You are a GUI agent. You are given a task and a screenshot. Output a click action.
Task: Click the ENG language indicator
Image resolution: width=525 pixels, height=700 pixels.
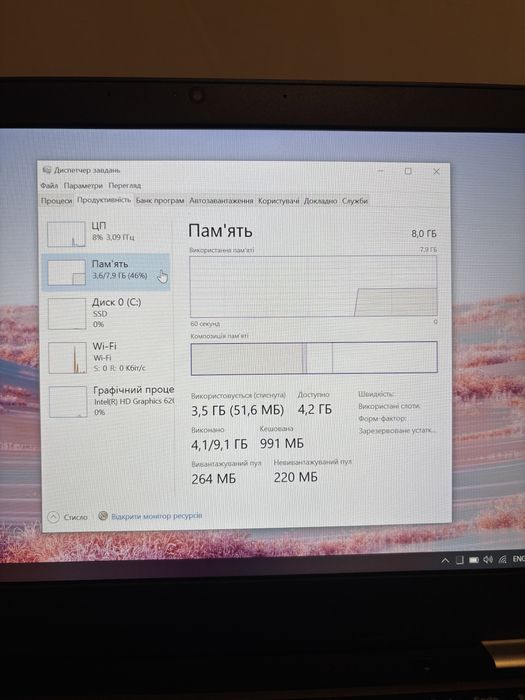[x=518, y=559]
